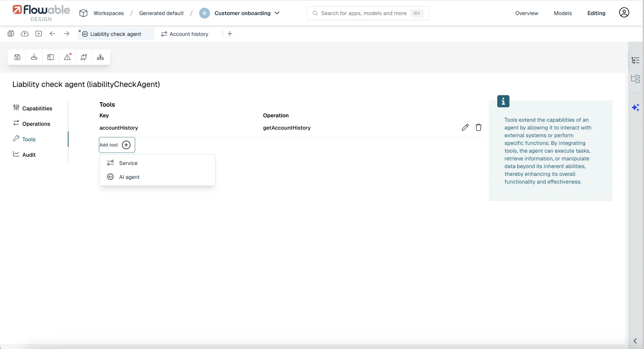Click the Add tool button
644x349 pixels.
117,145
